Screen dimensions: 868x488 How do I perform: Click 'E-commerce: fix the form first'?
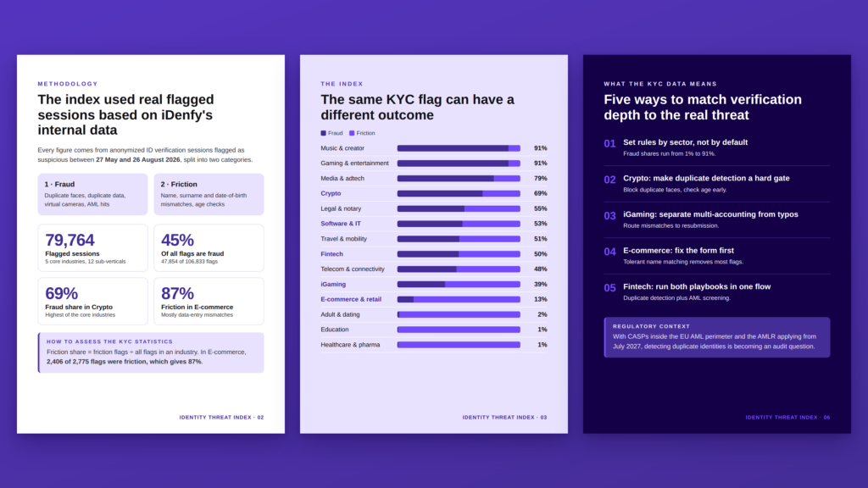(679, 251)
